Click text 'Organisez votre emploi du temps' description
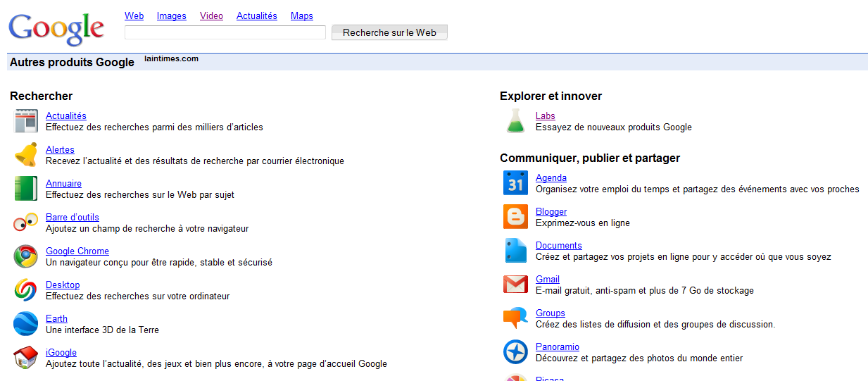 coord(698,189)
